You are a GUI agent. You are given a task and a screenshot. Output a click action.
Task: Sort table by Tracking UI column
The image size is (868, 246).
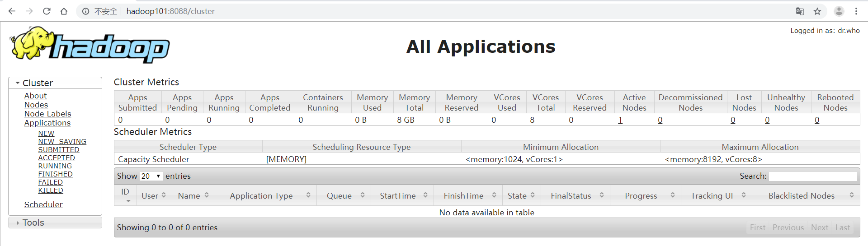[x=717, y=195]
